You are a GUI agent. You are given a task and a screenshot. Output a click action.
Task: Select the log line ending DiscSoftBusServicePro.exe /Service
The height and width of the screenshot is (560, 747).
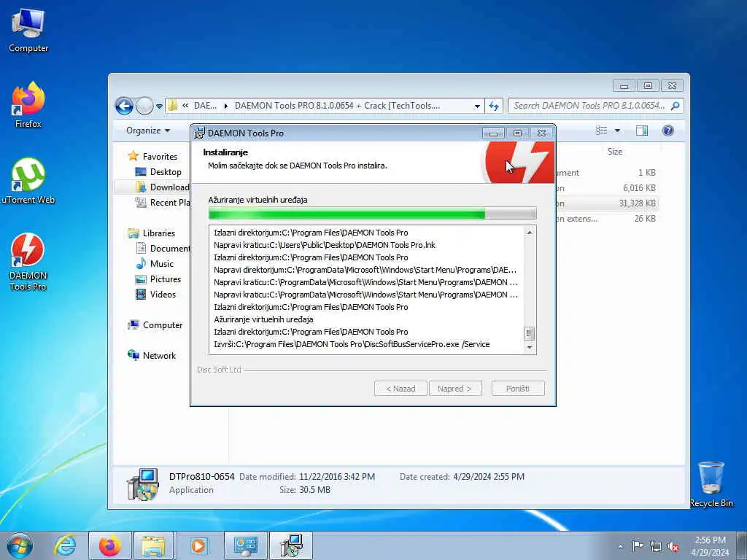[352, 344]
